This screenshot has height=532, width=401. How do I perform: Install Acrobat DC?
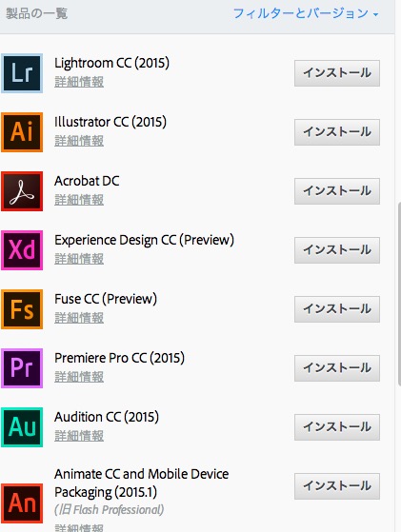(x=337, y=191)
